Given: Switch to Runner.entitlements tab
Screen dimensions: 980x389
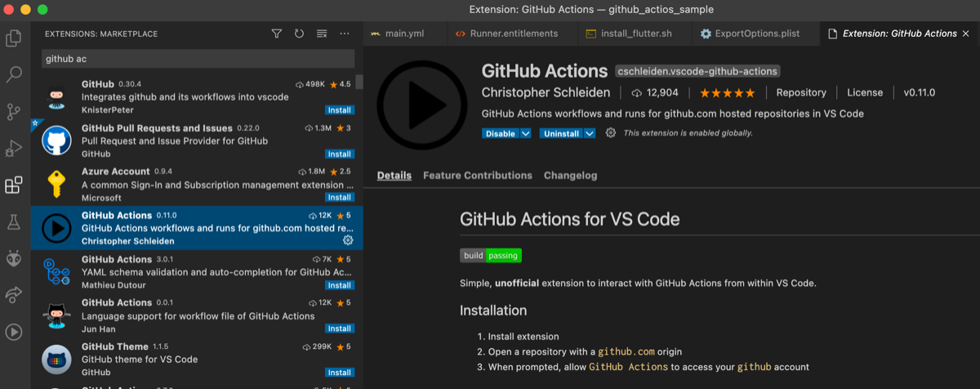Looking at the screenshot, I should pyautogui.click(x=514, y=34).
